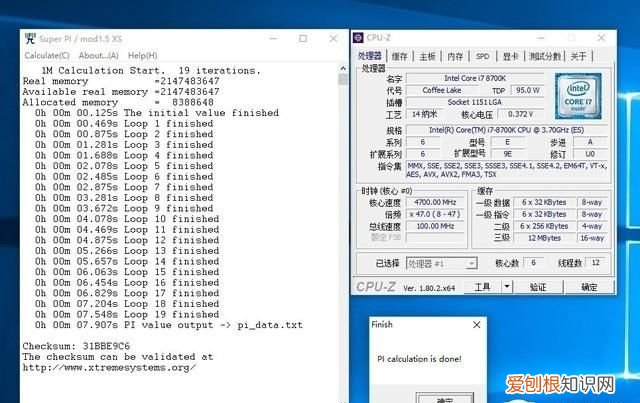Click the 工具 button in CPU-Z

pos(482,287)
